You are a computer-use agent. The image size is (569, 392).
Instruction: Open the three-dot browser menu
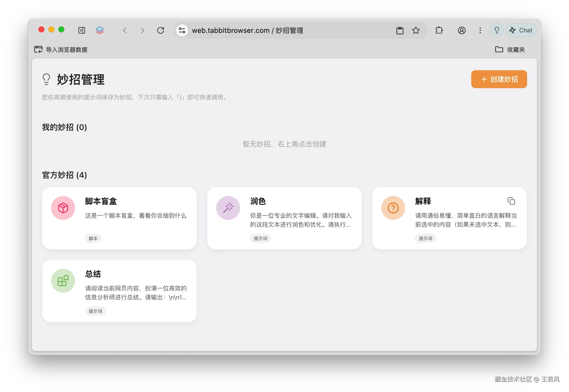pyautogui.click(x=480, y=30)
